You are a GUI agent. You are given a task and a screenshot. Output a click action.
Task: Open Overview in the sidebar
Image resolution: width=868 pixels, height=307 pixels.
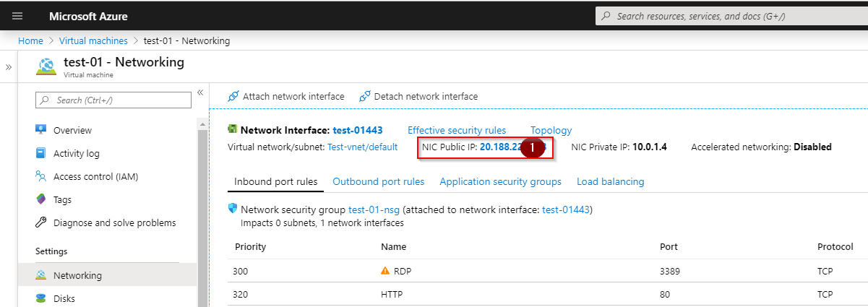tap(72, 130)
